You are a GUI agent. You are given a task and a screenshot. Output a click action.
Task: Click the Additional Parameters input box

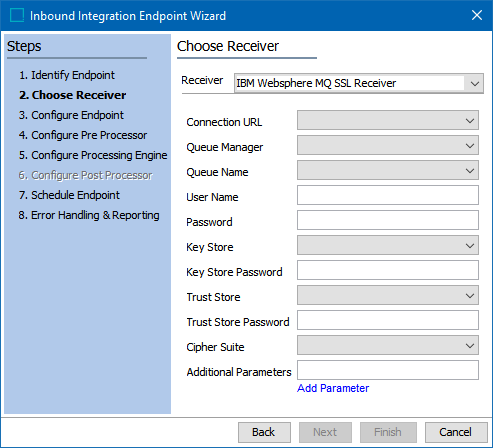388,370
